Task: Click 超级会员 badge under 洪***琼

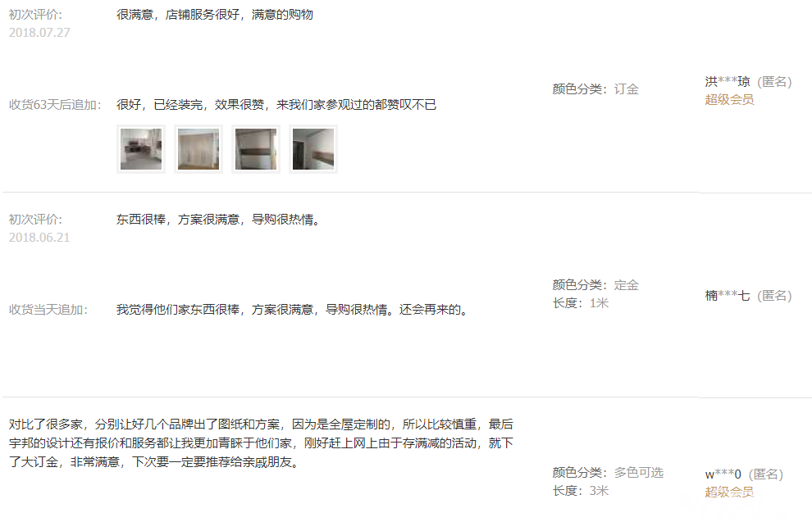Action: (x=729, y=99)
